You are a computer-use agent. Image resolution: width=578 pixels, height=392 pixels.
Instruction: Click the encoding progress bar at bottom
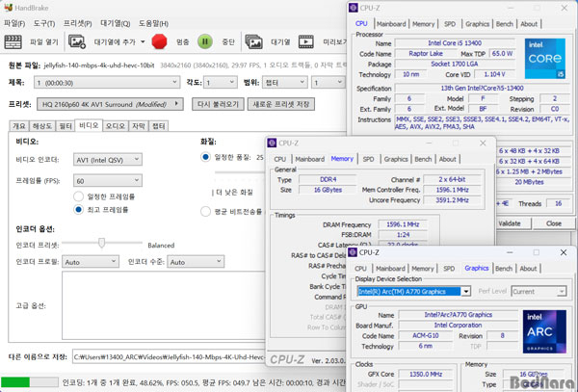coord(30,382)
